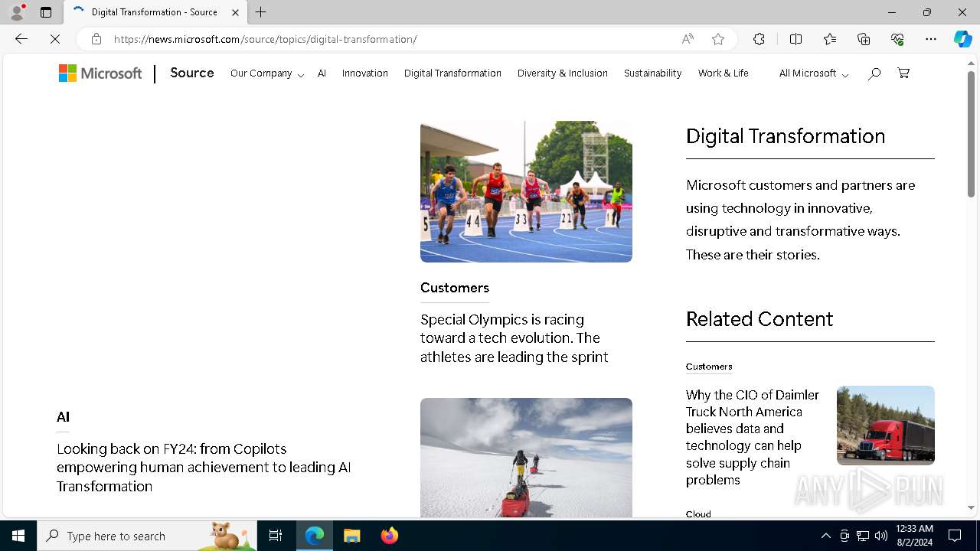Click the Cloud label under Related Content
Viewport: 980px width, 551px height.
(x=698, y=514)
